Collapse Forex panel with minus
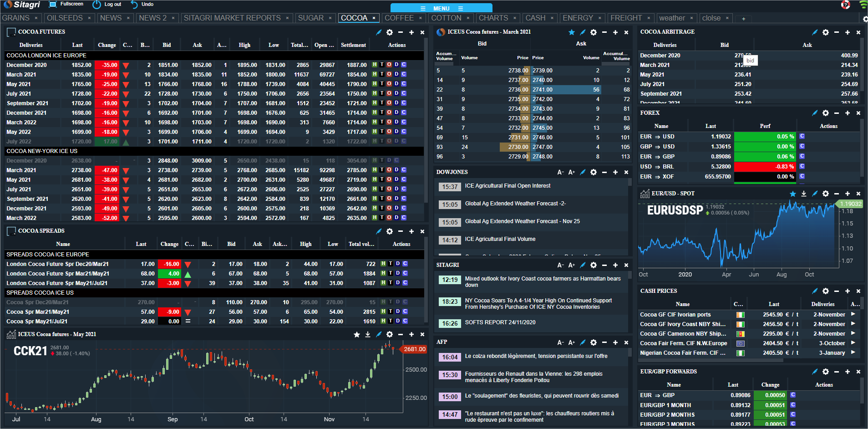 pyautogui.click(x=837, y=113)
